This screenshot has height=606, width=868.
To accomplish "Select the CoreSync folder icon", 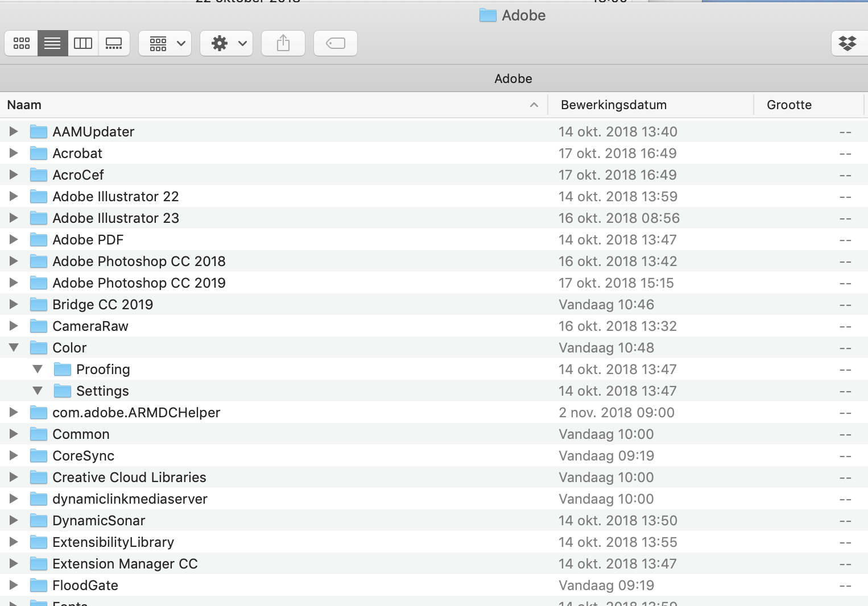I will click(x=39, y=455).
